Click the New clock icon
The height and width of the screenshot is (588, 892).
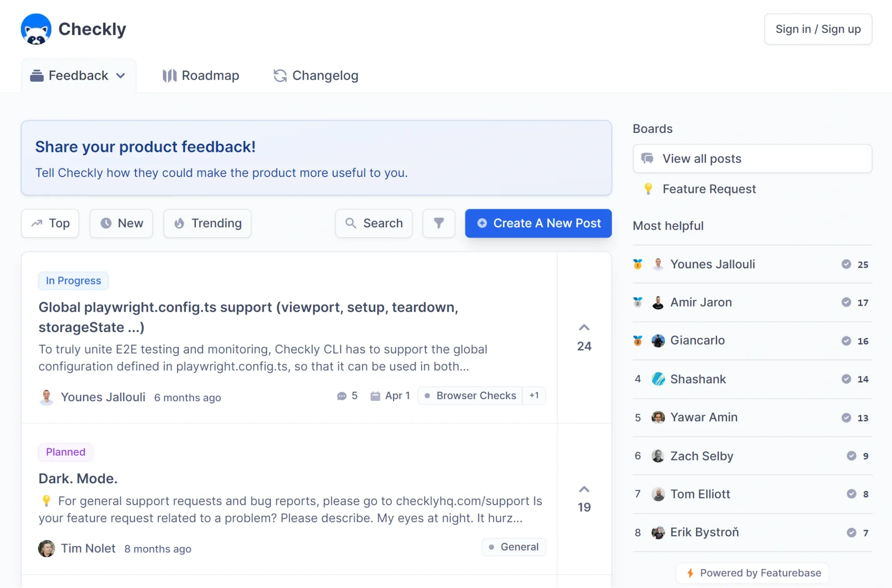(x=106, y=223)
